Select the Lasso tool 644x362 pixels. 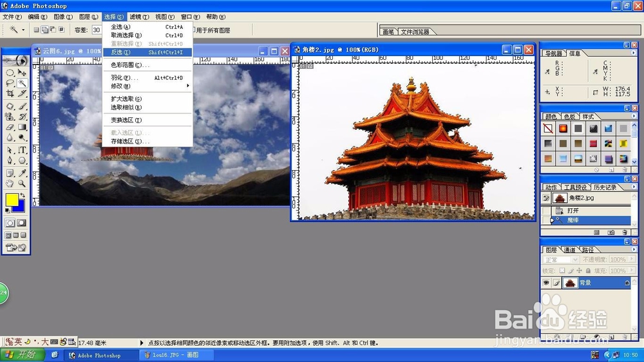click(x=10, y=83)
